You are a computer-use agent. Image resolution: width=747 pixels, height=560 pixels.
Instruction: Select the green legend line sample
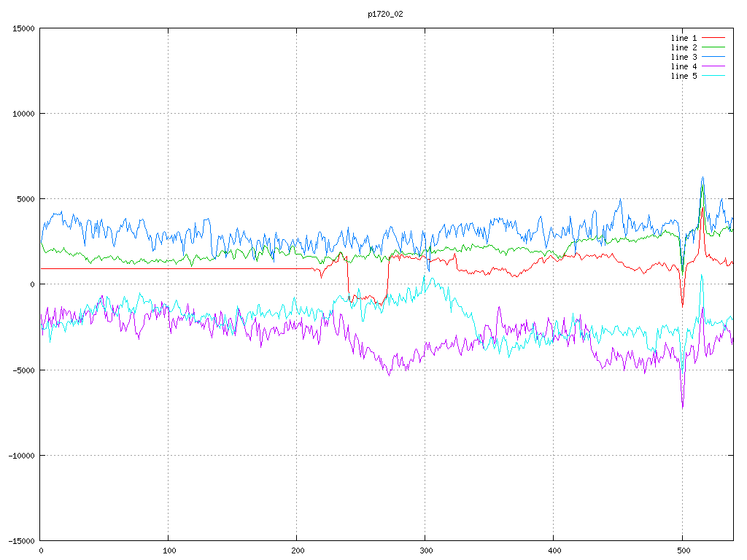(x=713, y=47)
